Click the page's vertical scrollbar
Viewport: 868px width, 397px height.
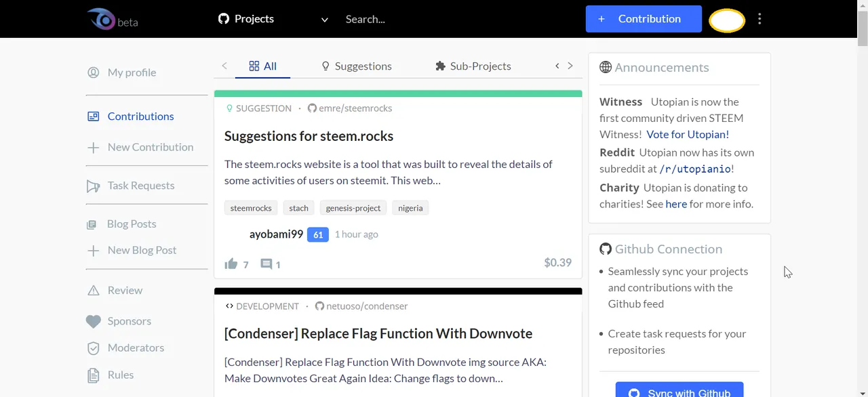pos(862,203)
